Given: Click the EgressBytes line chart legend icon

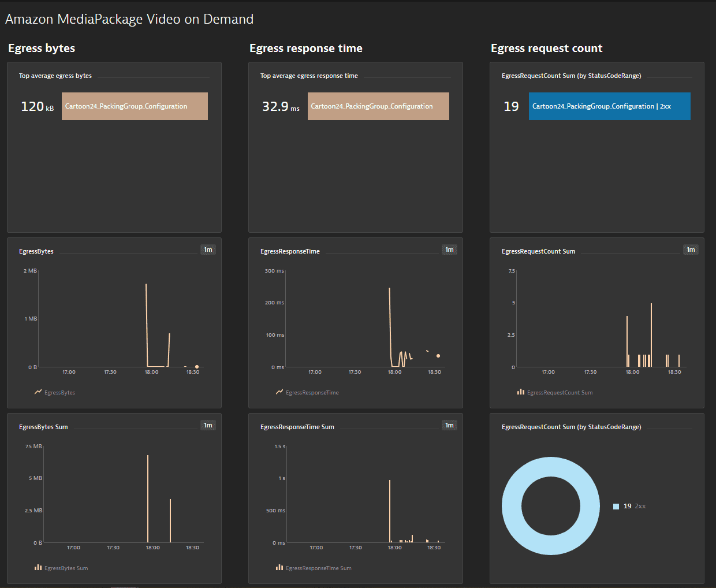Looking at the screenshot, I should click(x=38, y=392).
